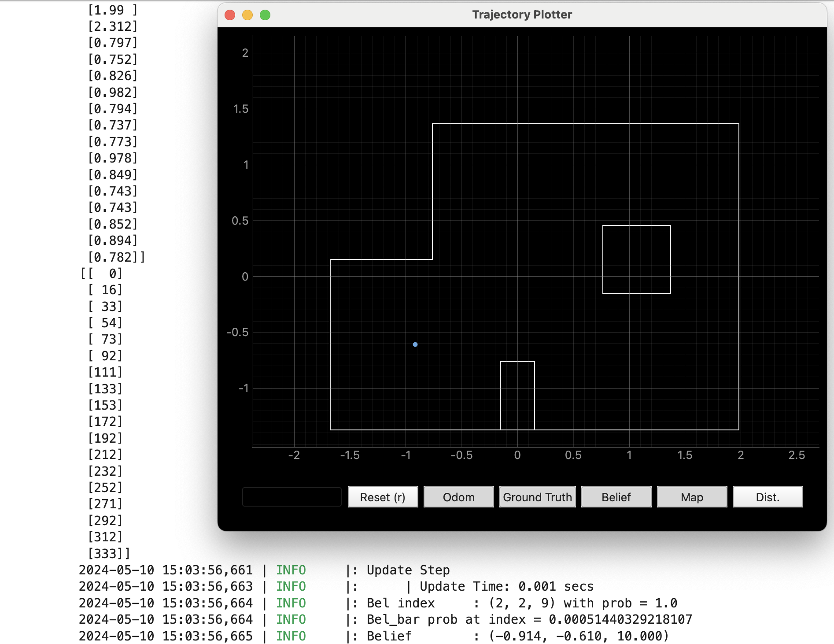Click the x-axis label 2.5

tap(797, 455)
